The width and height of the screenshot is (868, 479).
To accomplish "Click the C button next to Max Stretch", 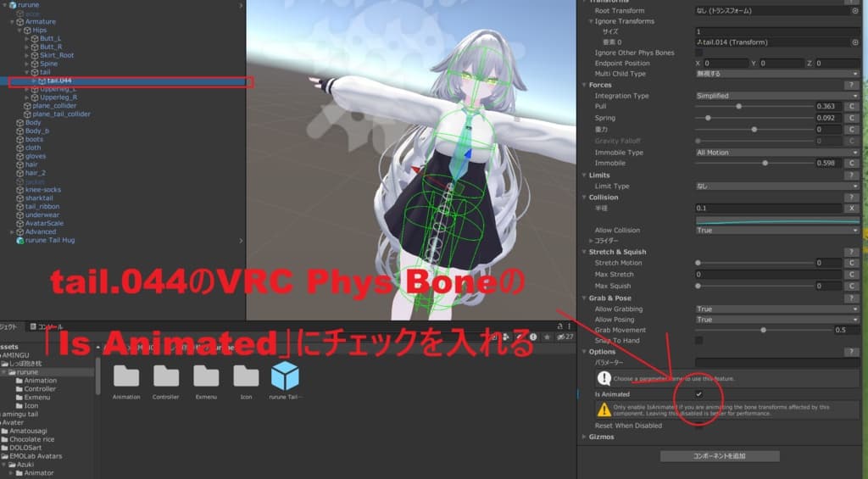I will click(x=851, y=274).
